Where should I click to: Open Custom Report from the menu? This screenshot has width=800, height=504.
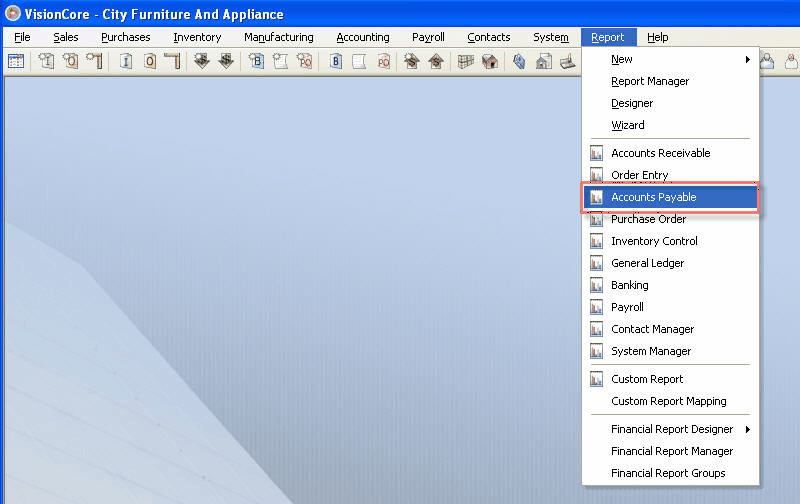coord(670,379)
